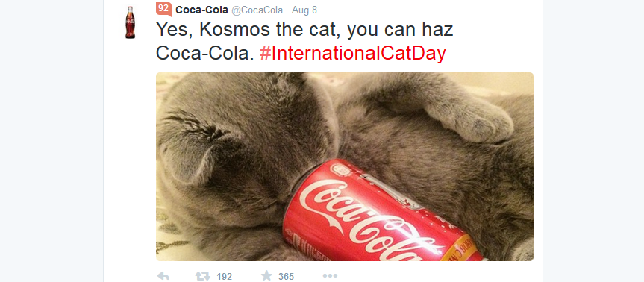The image size is (644, 282).
Task: Click empty white space below the avatar
Action: tap(130, 164)
